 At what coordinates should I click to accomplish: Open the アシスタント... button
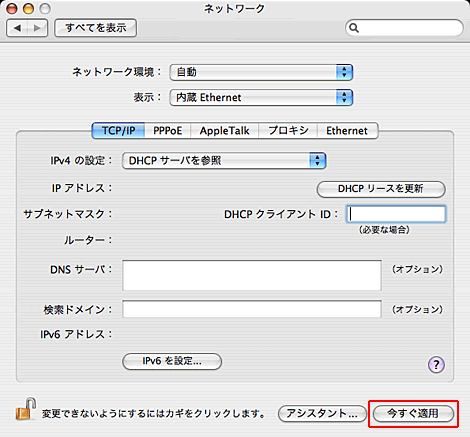pyautogui.click(x=322, y=414)
